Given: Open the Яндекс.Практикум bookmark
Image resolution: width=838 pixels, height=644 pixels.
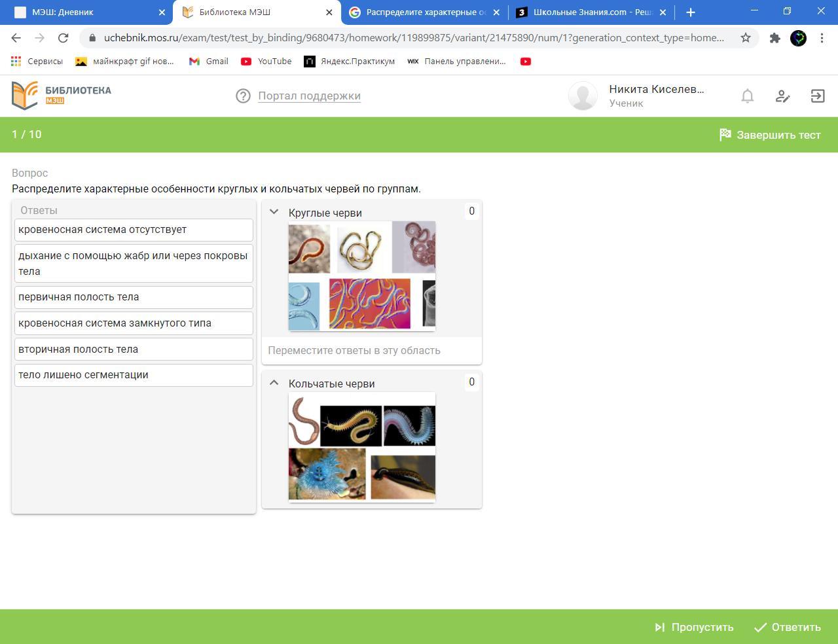Looking at the screenshot, I should pyautogui.click(x=350, y=62).
